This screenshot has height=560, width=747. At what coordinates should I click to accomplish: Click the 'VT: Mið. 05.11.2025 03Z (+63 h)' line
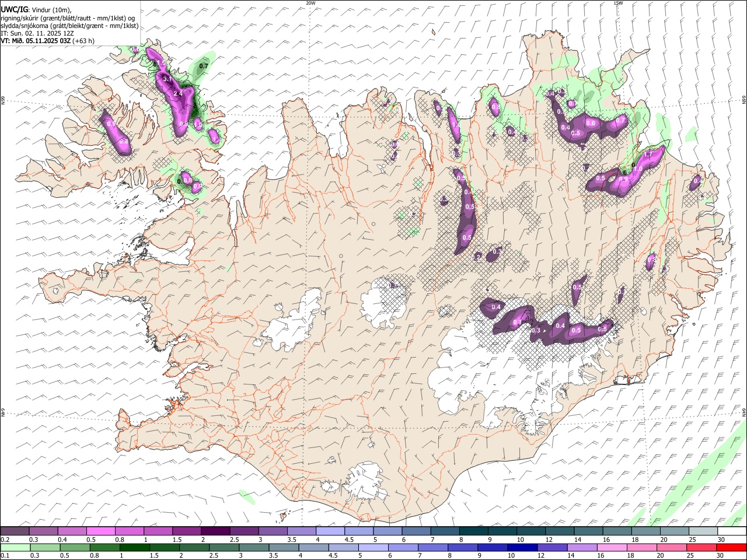tap(48, 41)
